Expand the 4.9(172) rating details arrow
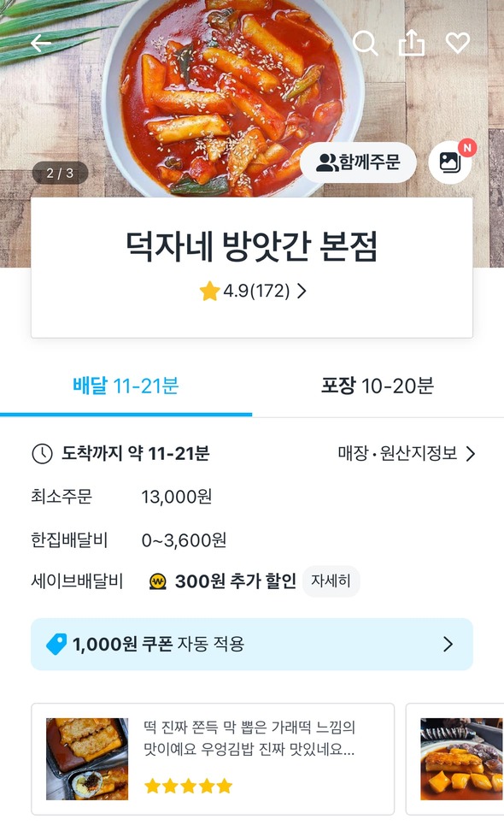 302,292
